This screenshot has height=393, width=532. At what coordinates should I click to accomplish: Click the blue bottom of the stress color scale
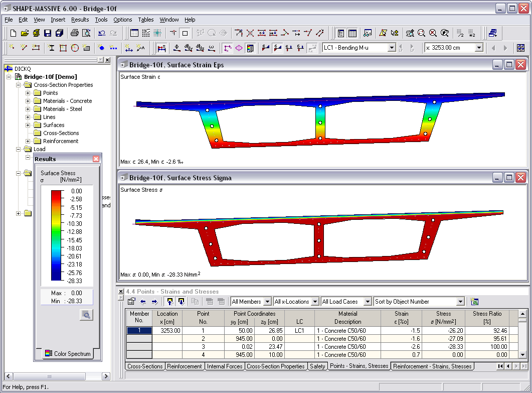pyautogui.click(x=56, y=277)
